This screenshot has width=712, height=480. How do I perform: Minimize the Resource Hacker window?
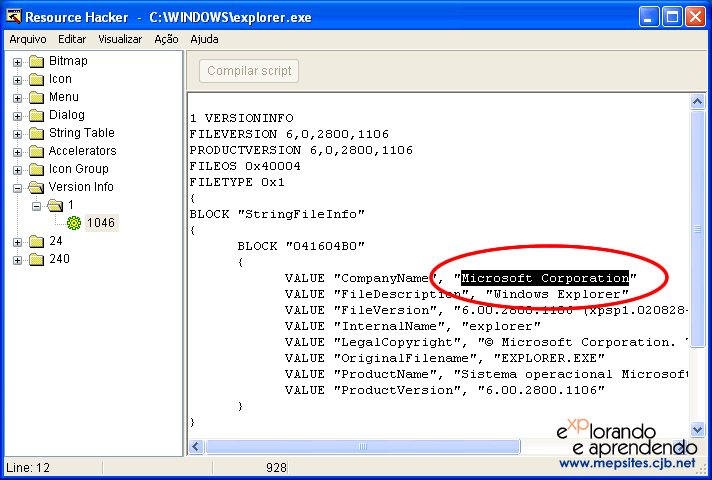(648, 17)
